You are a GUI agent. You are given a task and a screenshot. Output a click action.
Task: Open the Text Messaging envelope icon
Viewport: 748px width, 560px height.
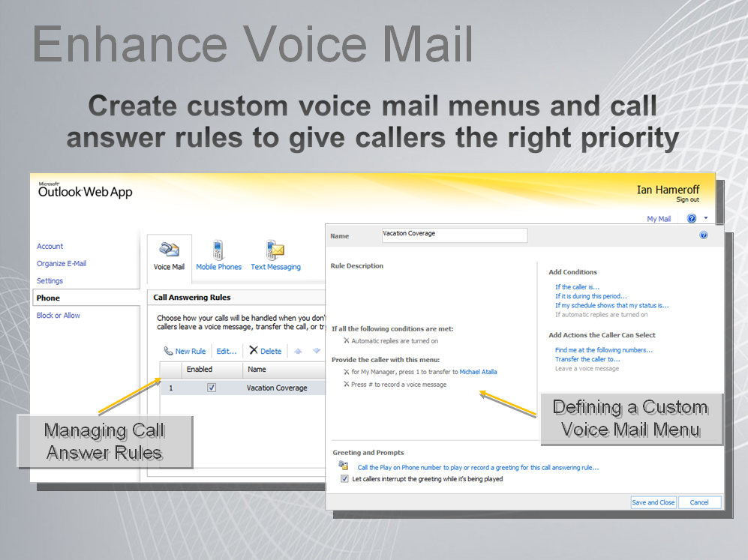coord(275,250)
